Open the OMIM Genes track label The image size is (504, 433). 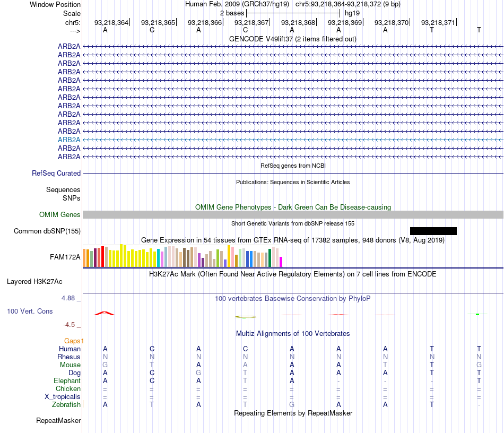coord(59,215)
